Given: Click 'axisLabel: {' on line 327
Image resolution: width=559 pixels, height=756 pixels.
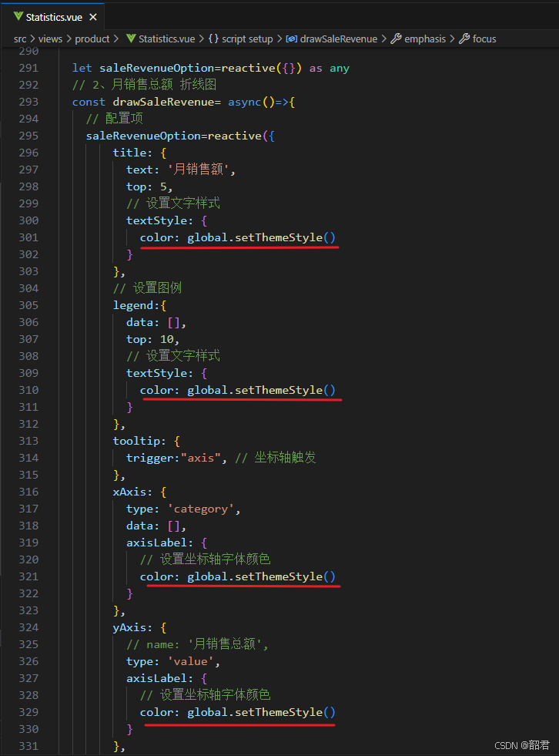Looking at the screenshot, I should coord(167,678).
